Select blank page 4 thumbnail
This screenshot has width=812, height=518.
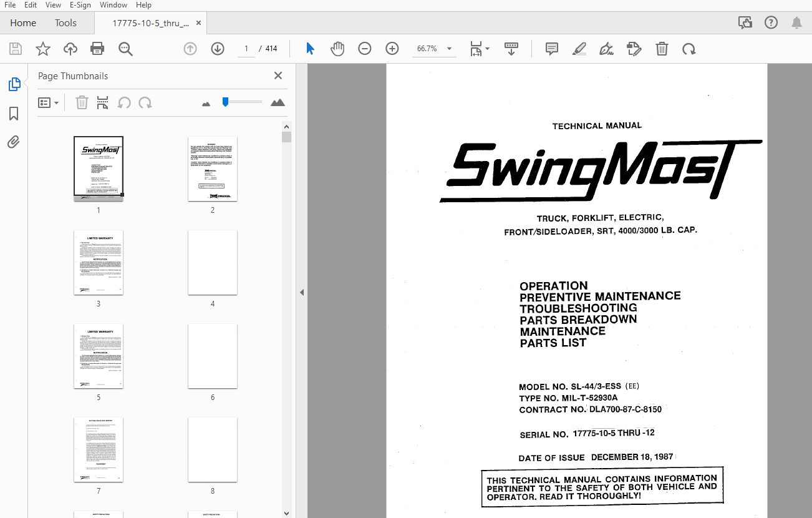(213, 262)
